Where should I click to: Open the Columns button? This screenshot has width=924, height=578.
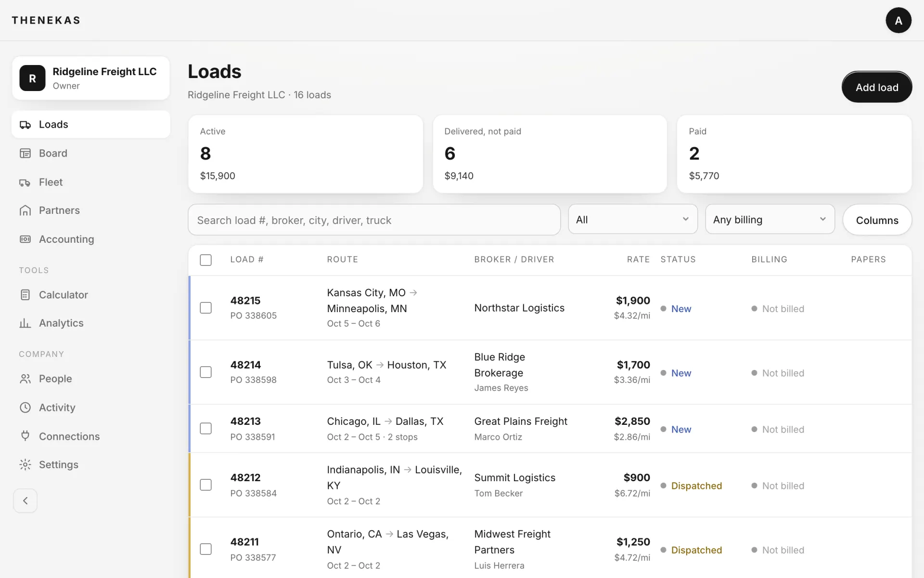[x=877, y=220]
